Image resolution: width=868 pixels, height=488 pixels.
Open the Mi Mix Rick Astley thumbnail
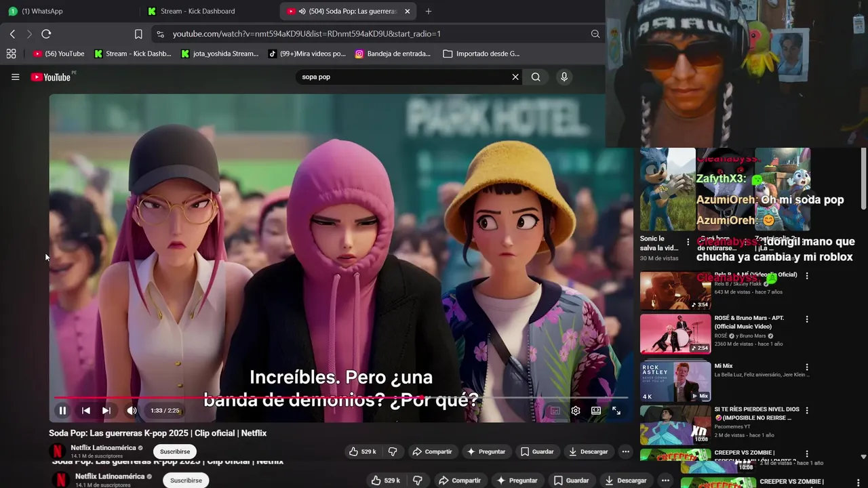point(675,381)
